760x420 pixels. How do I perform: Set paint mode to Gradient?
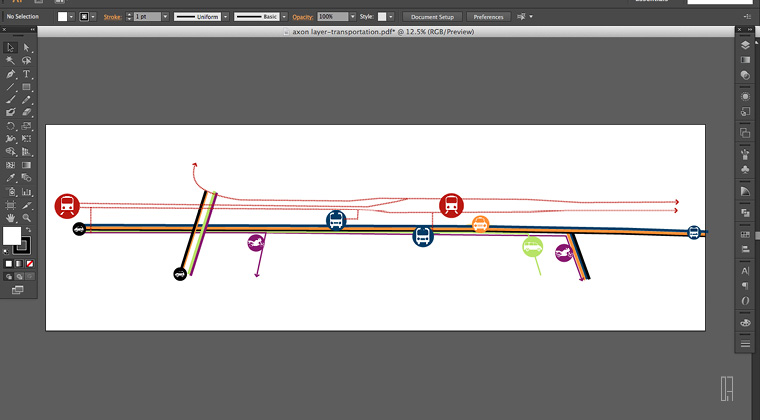click(19, 264)
